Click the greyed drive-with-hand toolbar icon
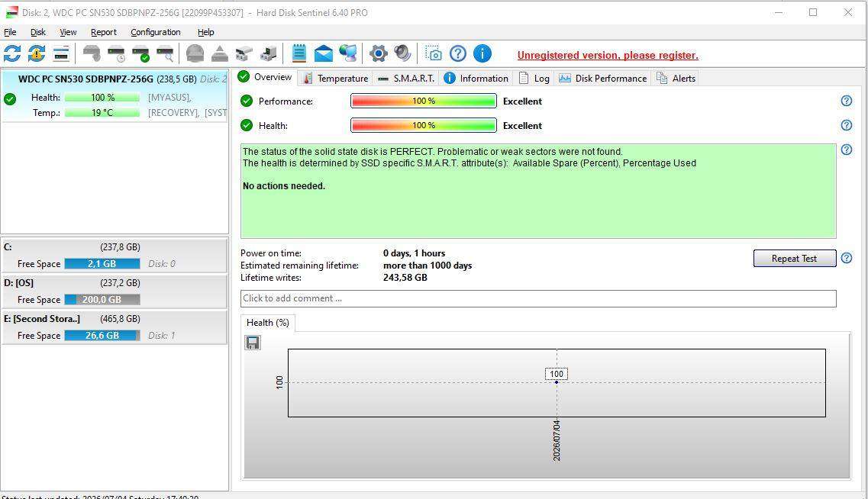 [x=92, y=53]
